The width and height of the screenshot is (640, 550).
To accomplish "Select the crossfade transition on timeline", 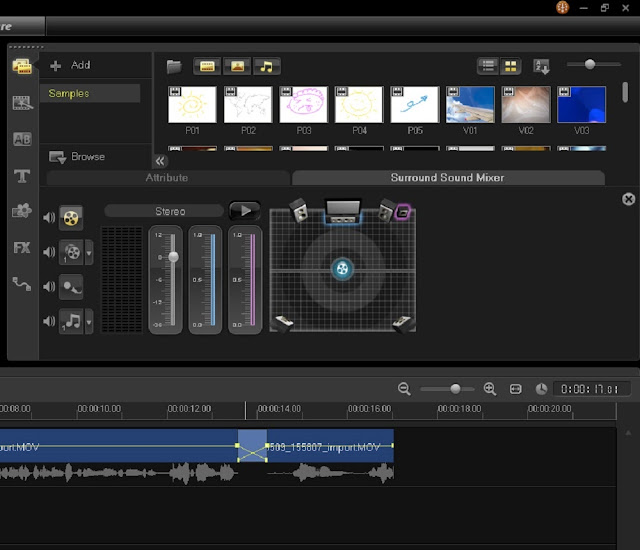I will pyautogui.click(x=253, y=445).
